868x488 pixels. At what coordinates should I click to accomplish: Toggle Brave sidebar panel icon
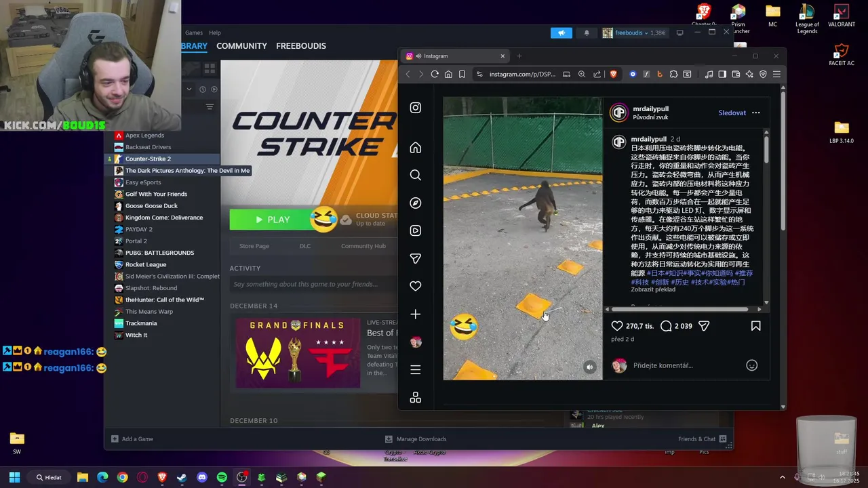[722, 75]
